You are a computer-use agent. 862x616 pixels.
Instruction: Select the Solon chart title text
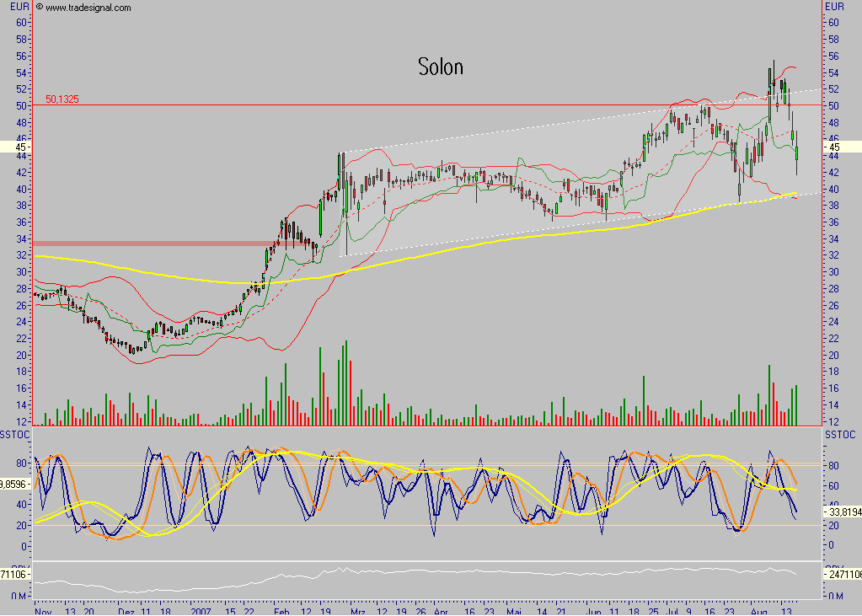coord(440,67)
